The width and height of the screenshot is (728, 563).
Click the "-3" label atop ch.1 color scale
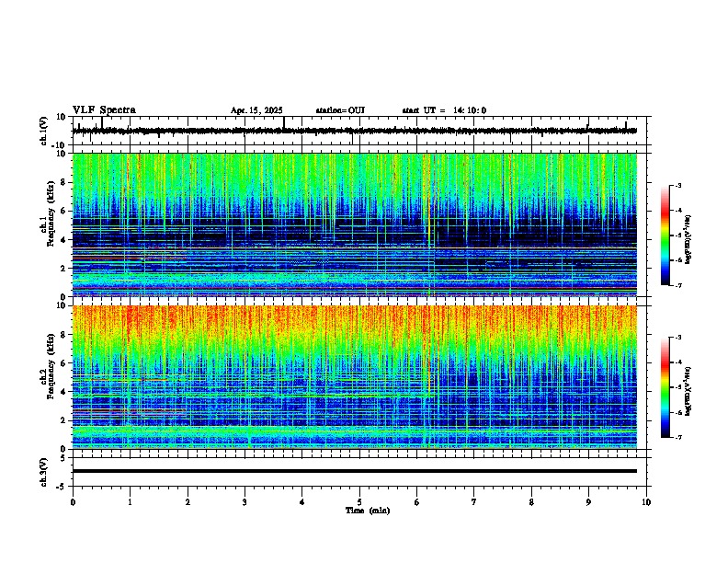point(678,185)
